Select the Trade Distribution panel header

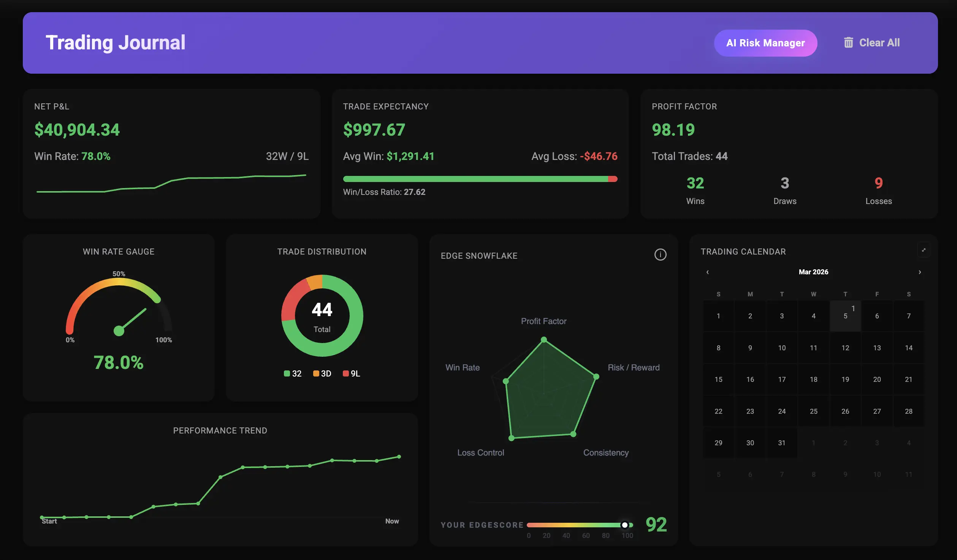(x=322, y=251)
